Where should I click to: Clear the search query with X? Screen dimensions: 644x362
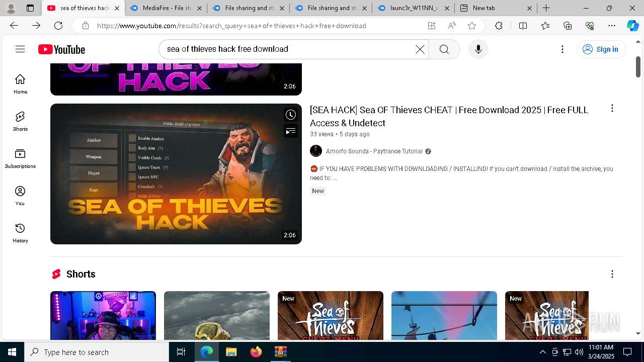click(x=420, y=49)
